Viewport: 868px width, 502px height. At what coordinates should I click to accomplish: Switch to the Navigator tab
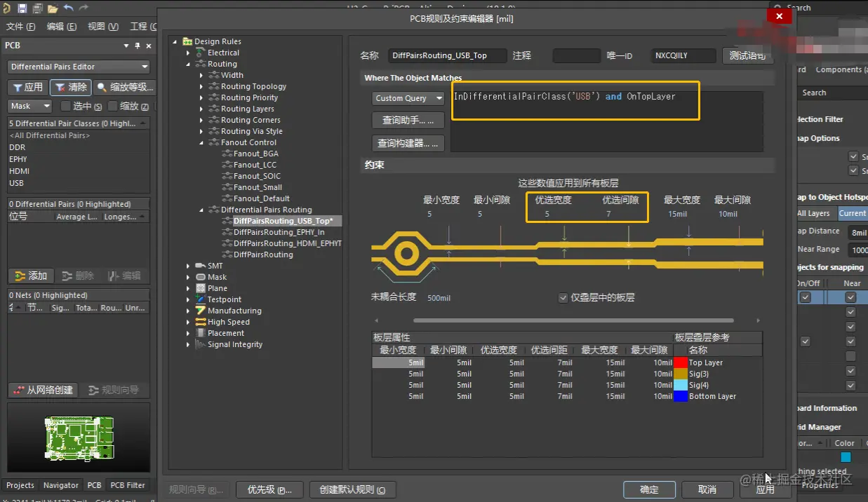tap(61, 484)
